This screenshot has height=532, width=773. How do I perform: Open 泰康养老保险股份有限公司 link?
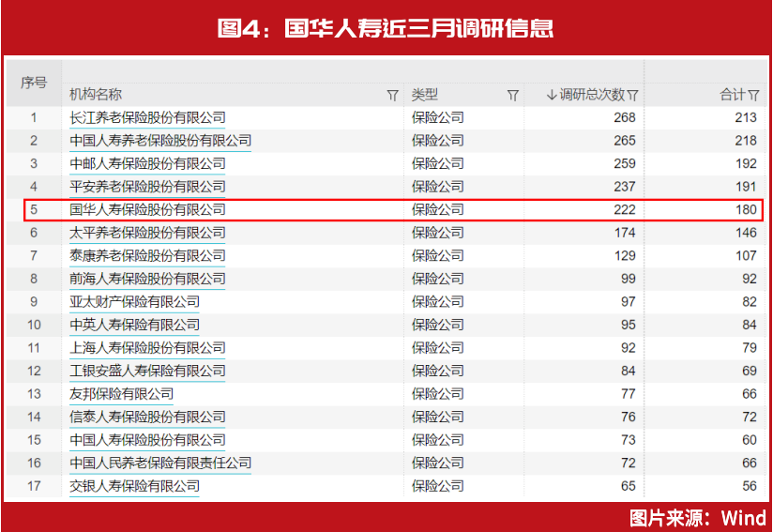(x=147, y=256)
